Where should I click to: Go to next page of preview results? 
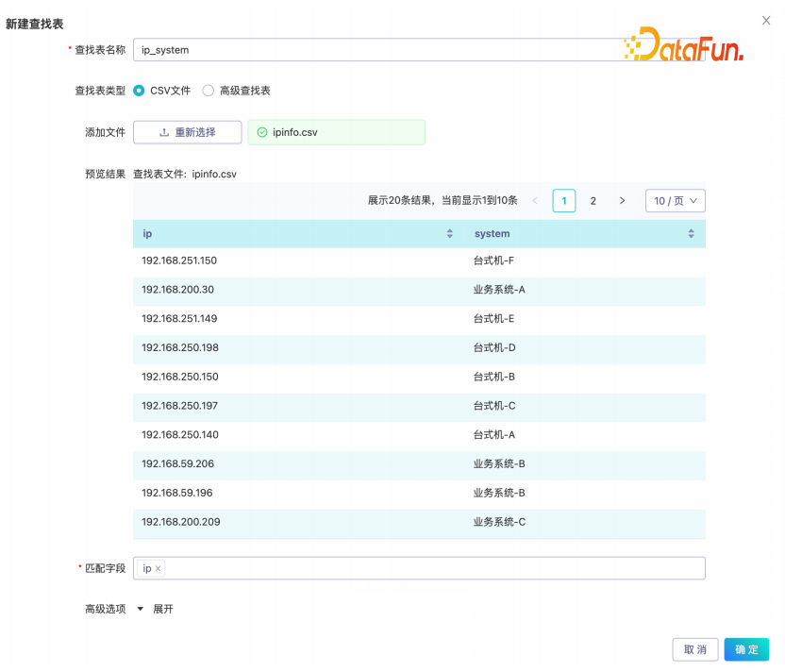622,201
